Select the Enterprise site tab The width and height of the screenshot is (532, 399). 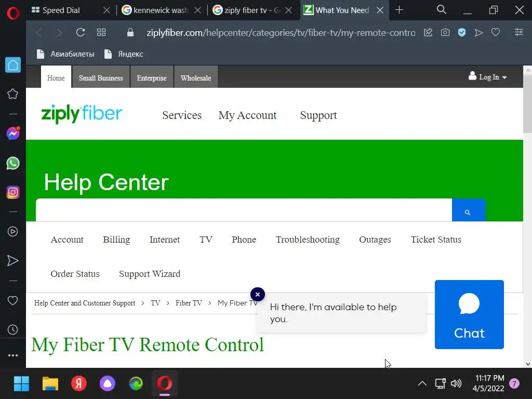pyautogui.click(x=152, y=78)
